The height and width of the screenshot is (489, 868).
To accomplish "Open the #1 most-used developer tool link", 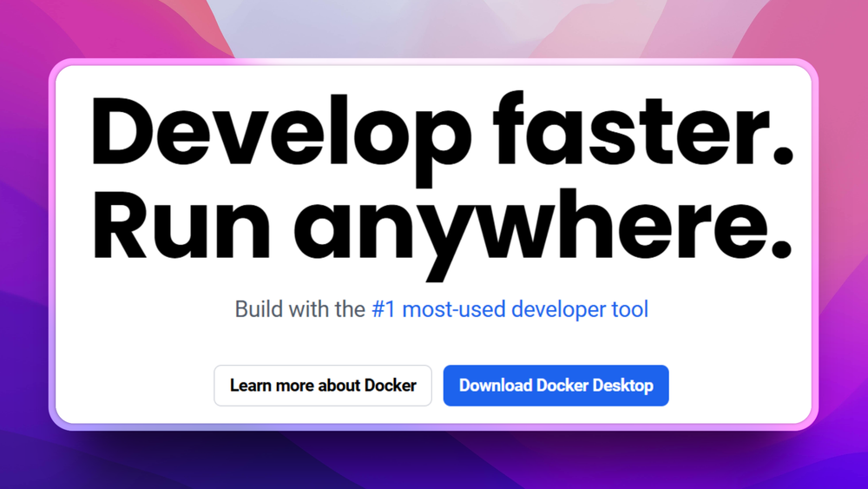I will click(x=510, y=309).
